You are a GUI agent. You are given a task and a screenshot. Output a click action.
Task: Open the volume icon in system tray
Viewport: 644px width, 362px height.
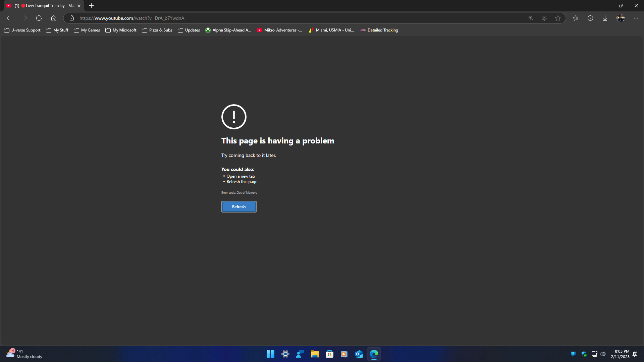click(x=603, y=354)
